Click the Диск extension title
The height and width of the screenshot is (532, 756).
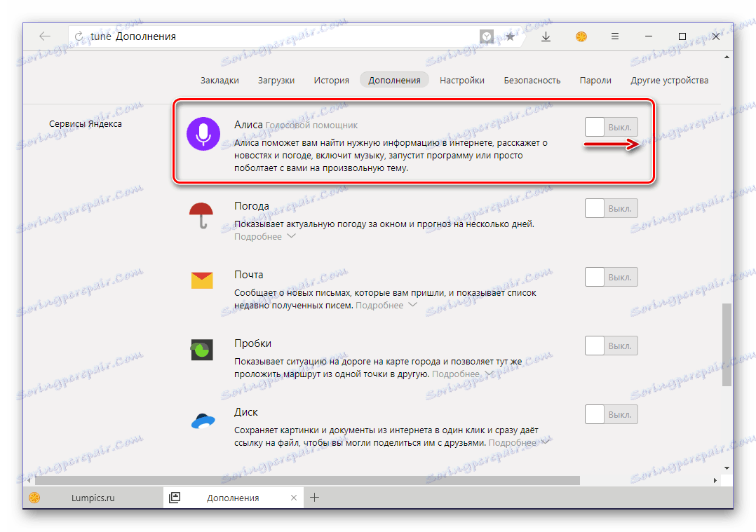pyautogui.click(x=246, y=412)
